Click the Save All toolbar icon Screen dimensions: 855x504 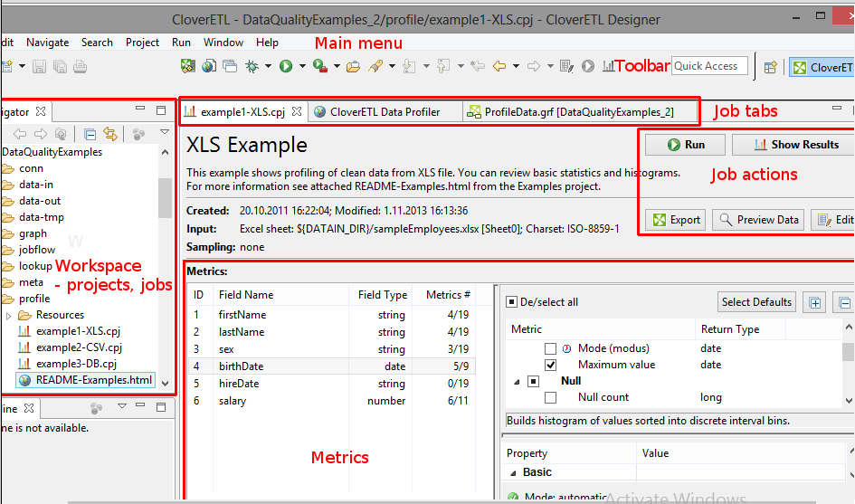tap(60, 67)
